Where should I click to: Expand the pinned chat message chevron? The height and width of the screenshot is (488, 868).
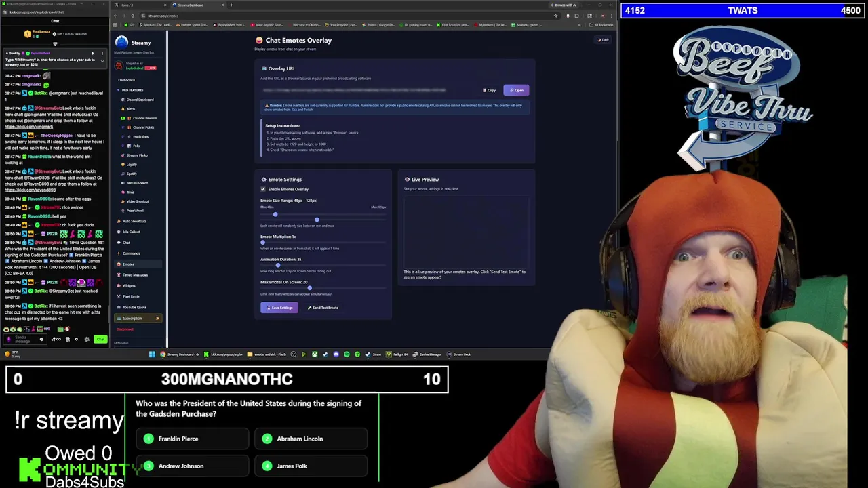point(102,61)
